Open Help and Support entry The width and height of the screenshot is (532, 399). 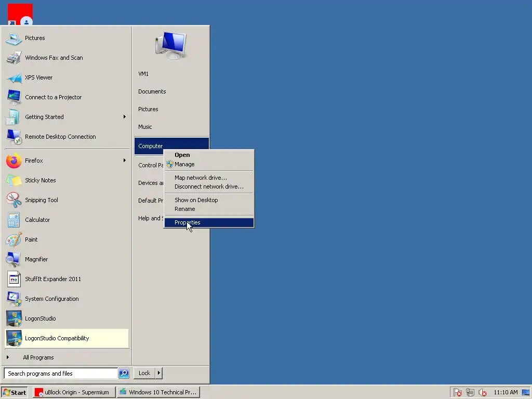click(x=151, y=218)
